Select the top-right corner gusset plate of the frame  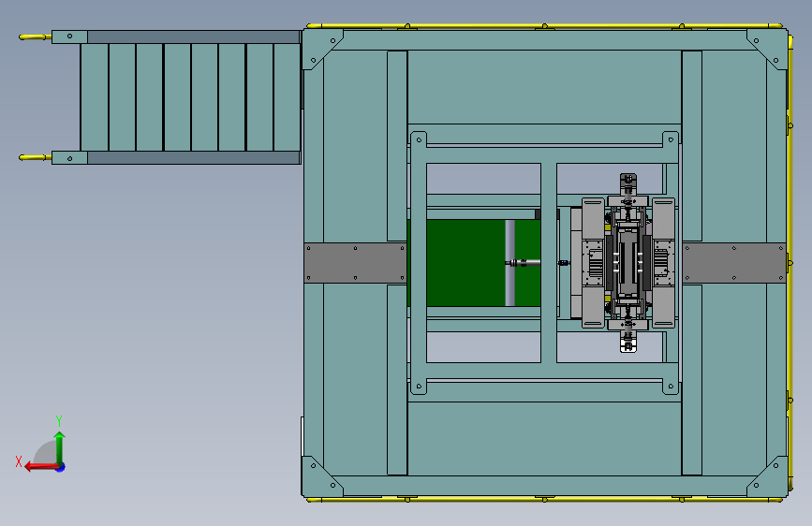click(771, 46)
